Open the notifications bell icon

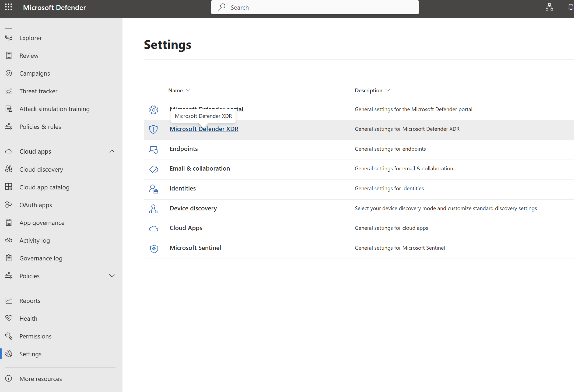[571, 7]
